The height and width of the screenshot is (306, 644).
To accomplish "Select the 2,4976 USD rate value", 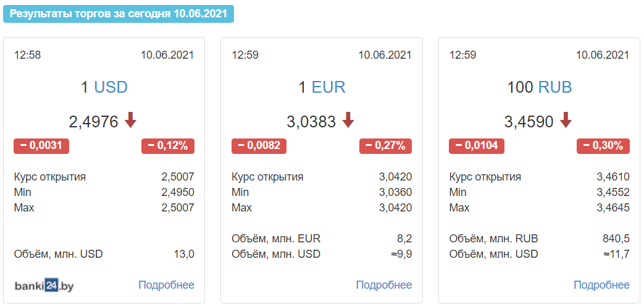I will pos(94,121).
